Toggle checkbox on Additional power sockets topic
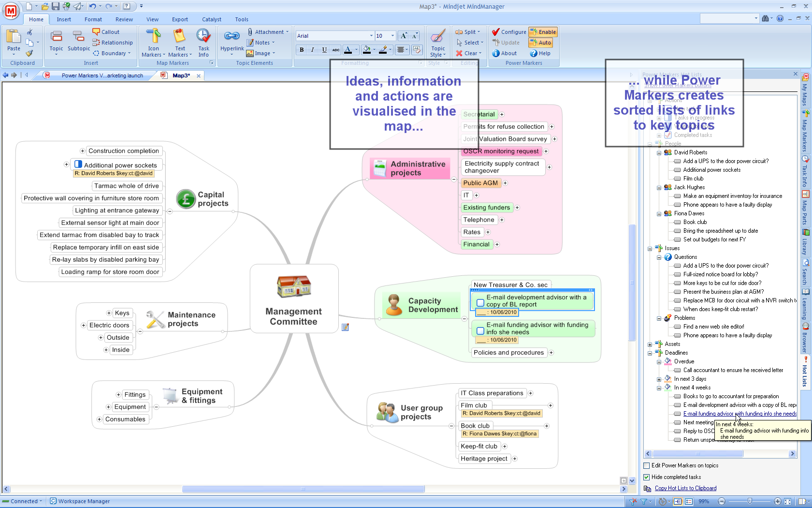 point(78,164)
